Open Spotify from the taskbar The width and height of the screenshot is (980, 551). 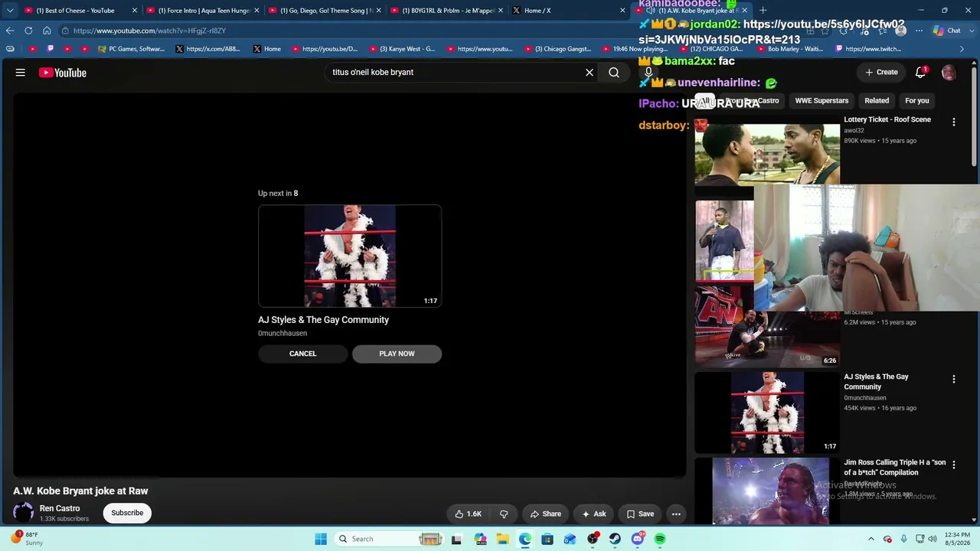[x=660, y=539]
